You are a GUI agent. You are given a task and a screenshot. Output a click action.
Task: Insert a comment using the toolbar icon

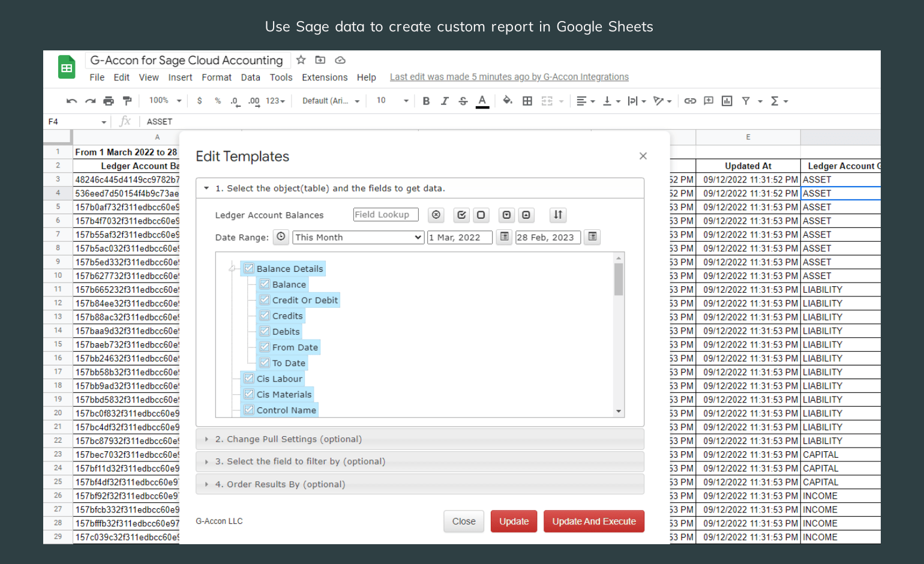(x=709, y=101)
